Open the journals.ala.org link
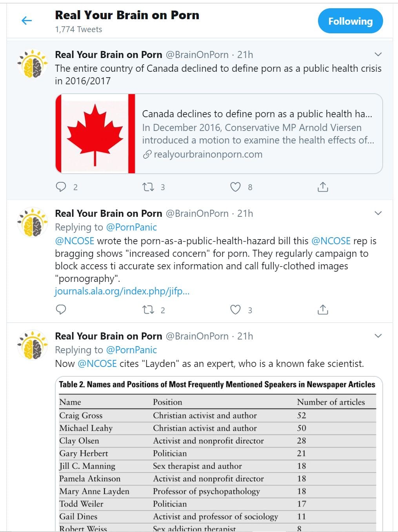The width and height of the screenshot is (398, 532). (122, 291)
